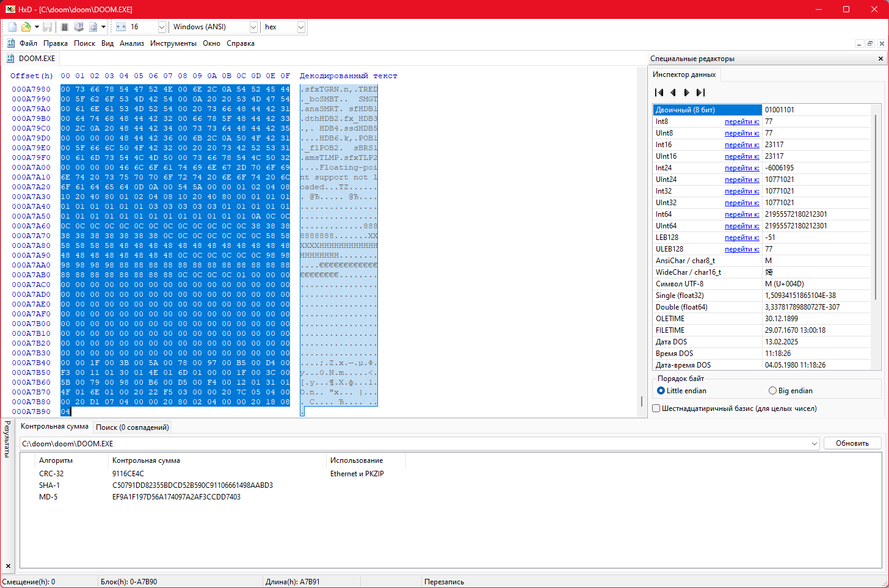Open a file using the folder icon
This screenshot has width=889, height=588.
[26, 27]
